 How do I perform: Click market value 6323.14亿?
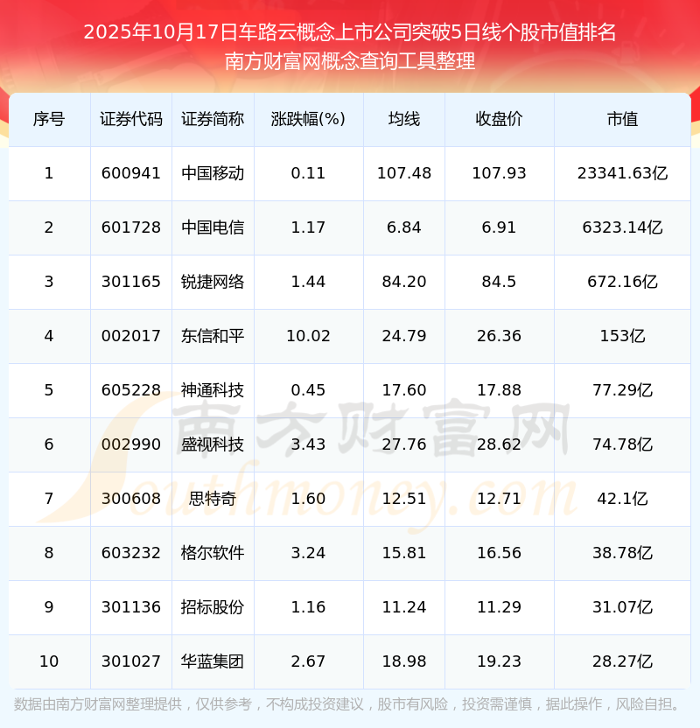click(622, 227)
